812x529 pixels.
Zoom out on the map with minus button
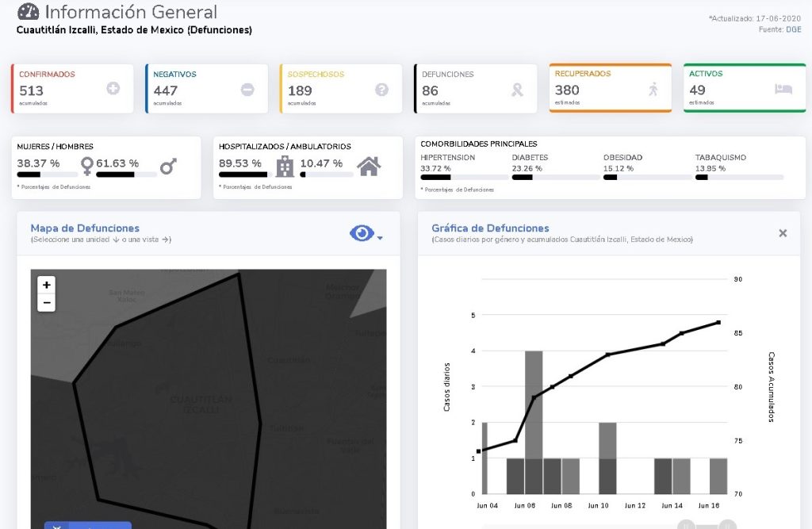pyautogui.click(x=47, y=302)
